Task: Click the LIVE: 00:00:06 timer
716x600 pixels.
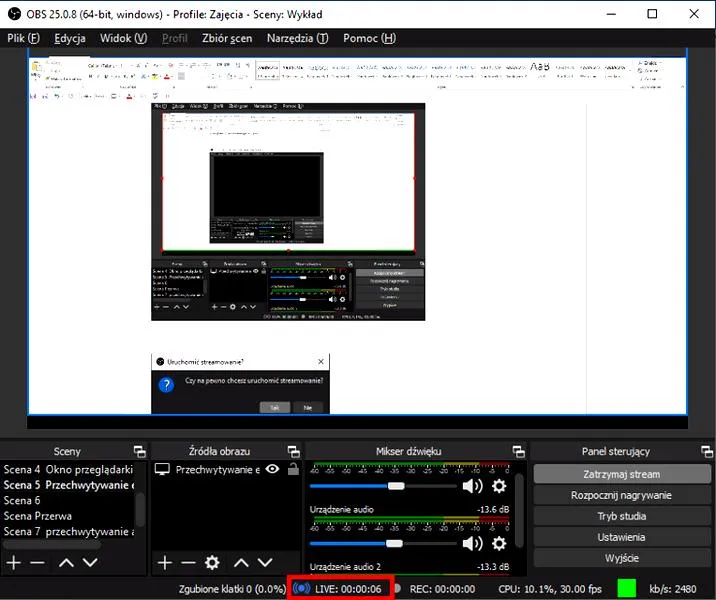Action: point(348,589)
